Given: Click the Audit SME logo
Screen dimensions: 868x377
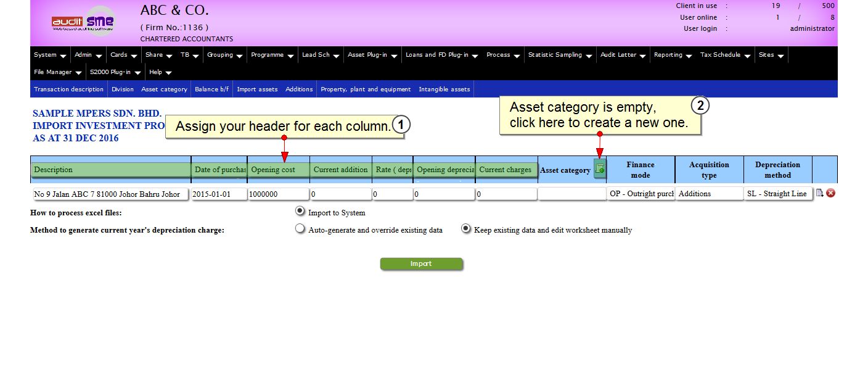Looking at the screenshot, I should tap(83, 22).
